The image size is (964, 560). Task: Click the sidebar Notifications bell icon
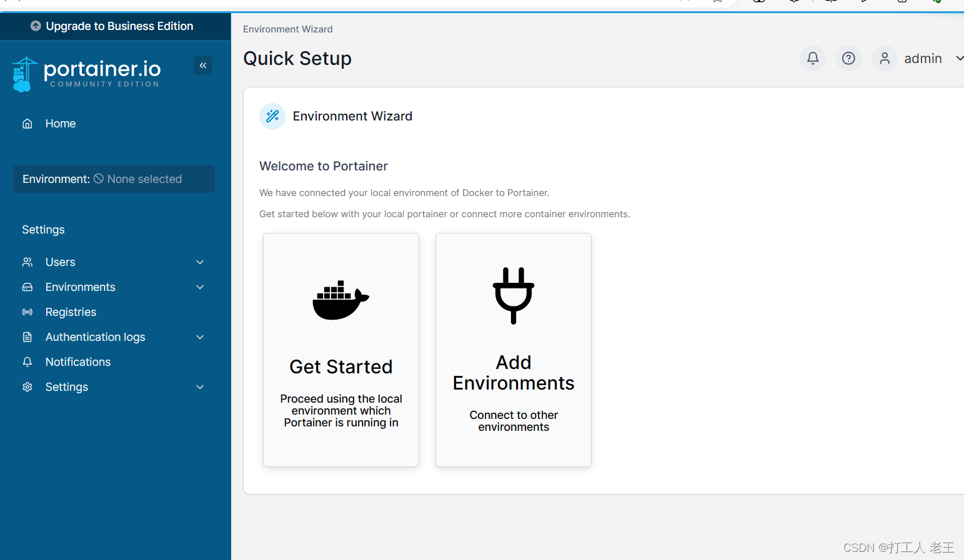point(27,362)
